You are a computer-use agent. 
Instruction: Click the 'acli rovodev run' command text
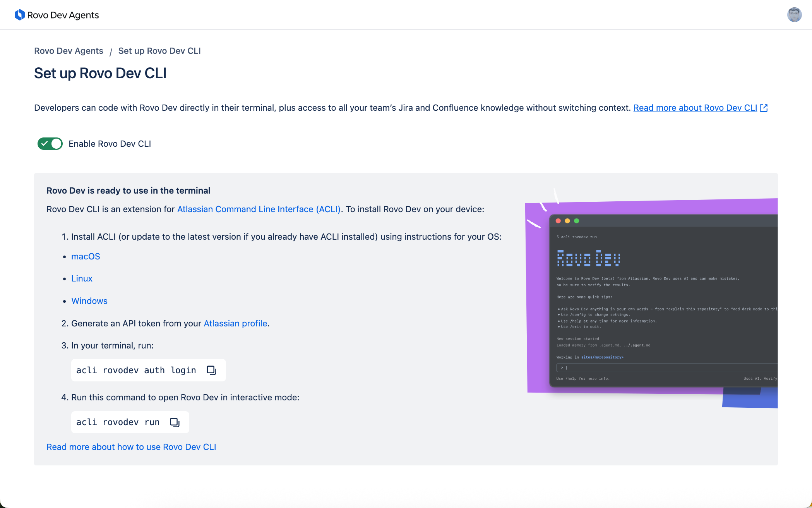(x=118, y=422)
